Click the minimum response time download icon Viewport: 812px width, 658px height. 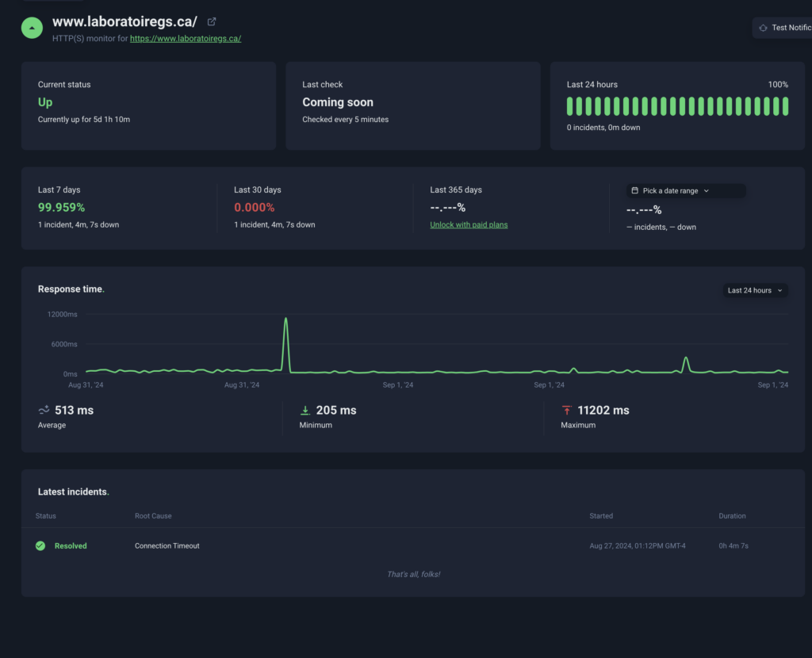(x=304, y=410)
